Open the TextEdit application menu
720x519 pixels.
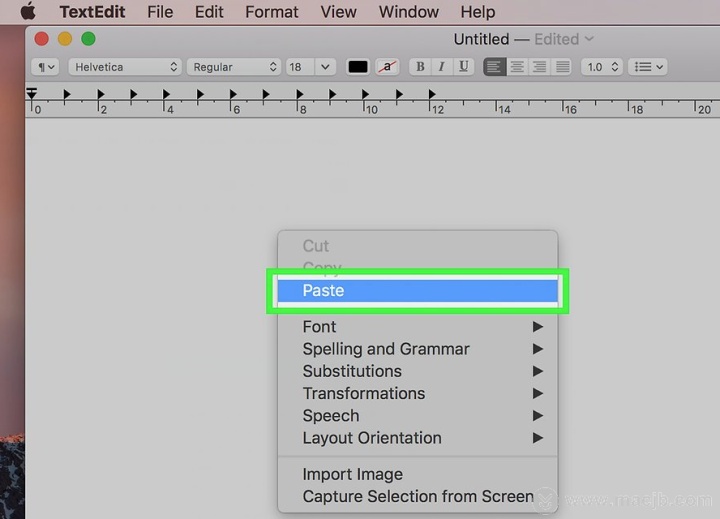[92, 11]
